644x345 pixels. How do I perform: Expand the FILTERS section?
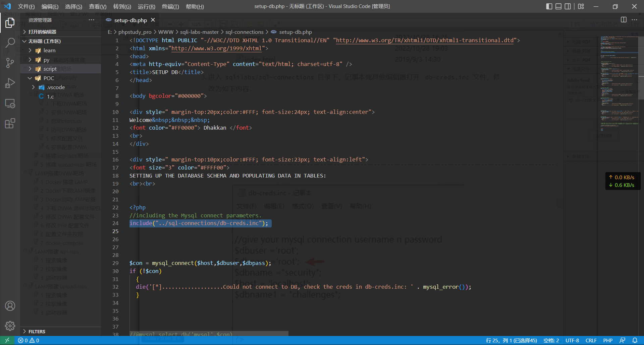[x=60, y=332]
